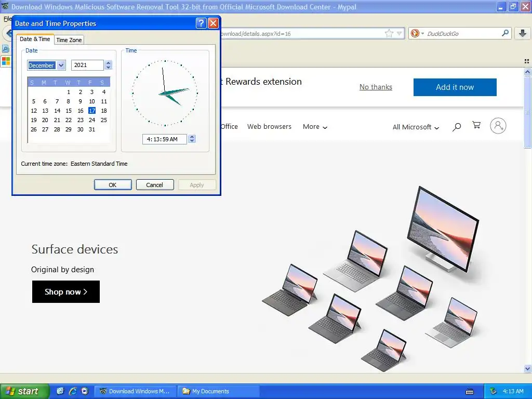This screenshot has width=532, height=399.
Task: Click the page scrollbar up arrow
Action: point(527,72)
